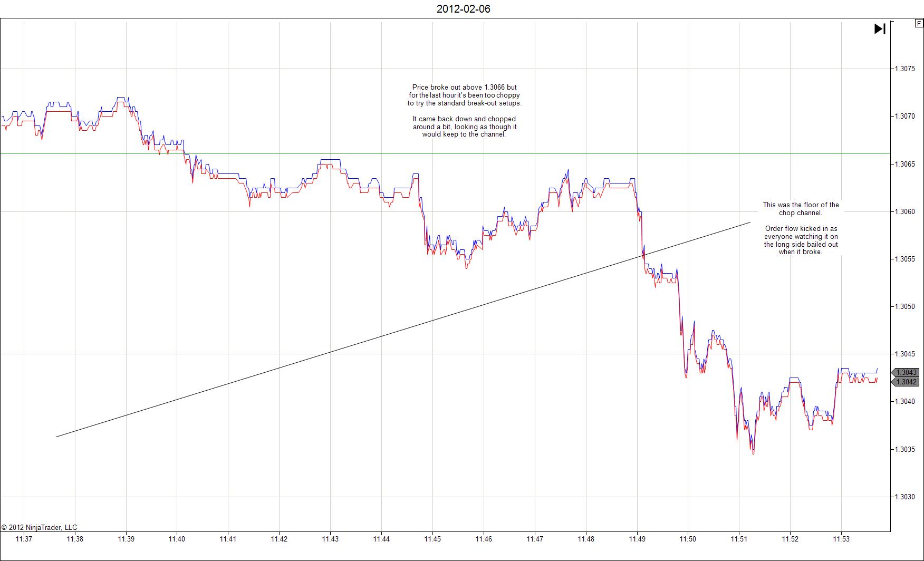Click the 11:51 time axis label
924x561 pixels.
click(x=739, y=539)
